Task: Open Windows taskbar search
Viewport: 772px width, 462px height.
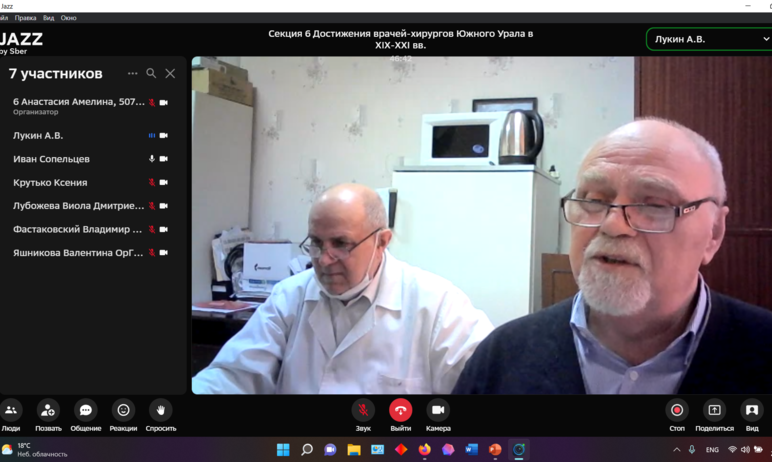Action: tap(307, 449)
